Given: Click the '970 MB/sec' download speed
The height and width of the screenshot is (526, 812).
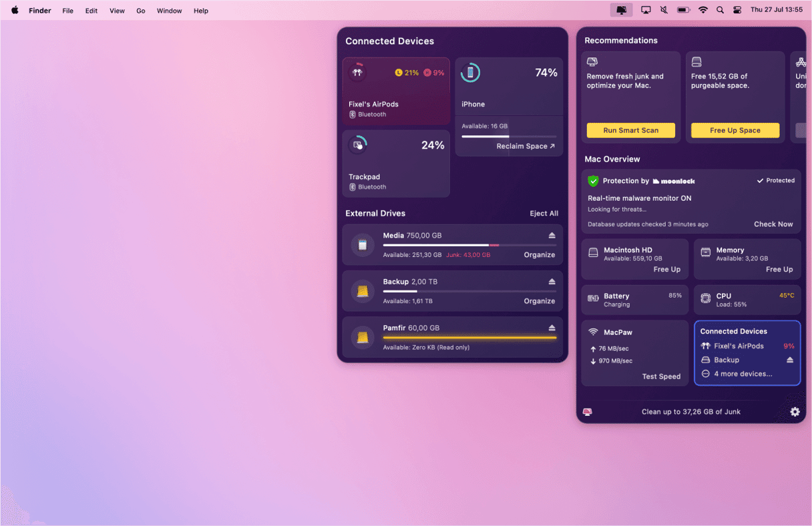Looking at the screenshot, I should [616, 361].
